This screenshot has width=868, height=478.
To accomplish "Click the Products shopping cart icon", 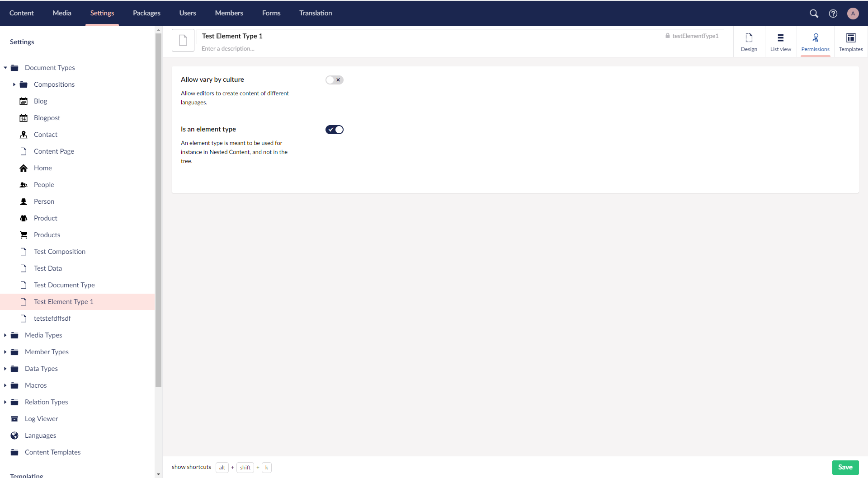I will 24,235.
